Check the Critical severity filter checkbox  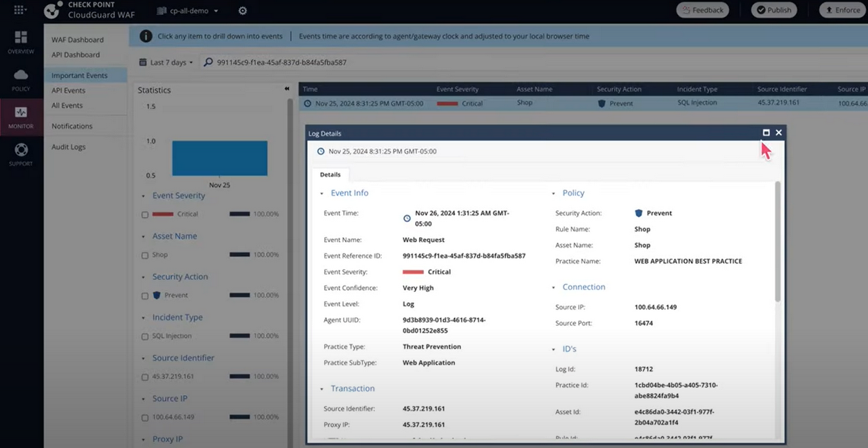click(x=145, y=213)
